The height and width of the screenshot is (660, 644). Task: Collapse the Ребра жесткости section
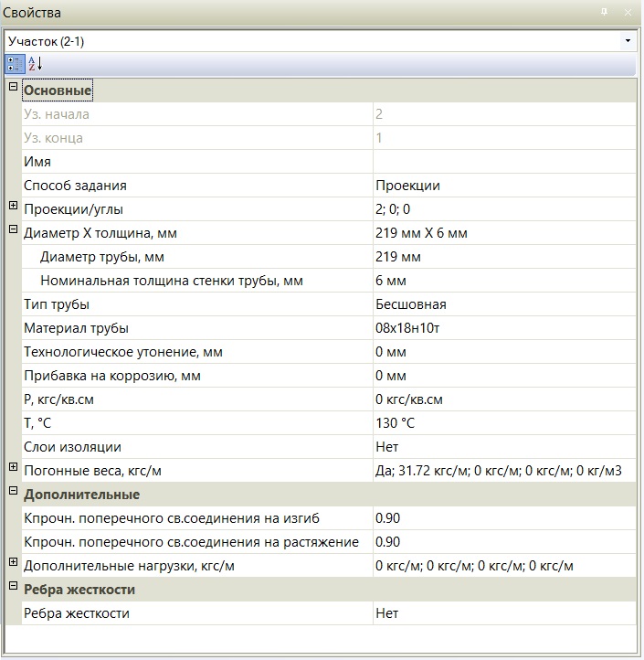[13, 587]
